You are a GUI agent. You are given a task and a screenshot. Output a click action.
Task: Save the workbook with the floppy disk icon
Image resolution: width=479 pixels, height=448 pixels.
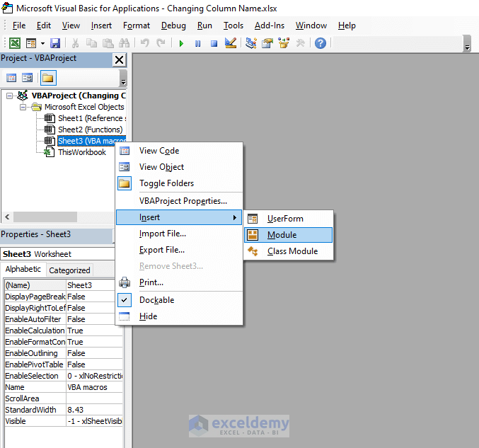[x=55, y=43]
